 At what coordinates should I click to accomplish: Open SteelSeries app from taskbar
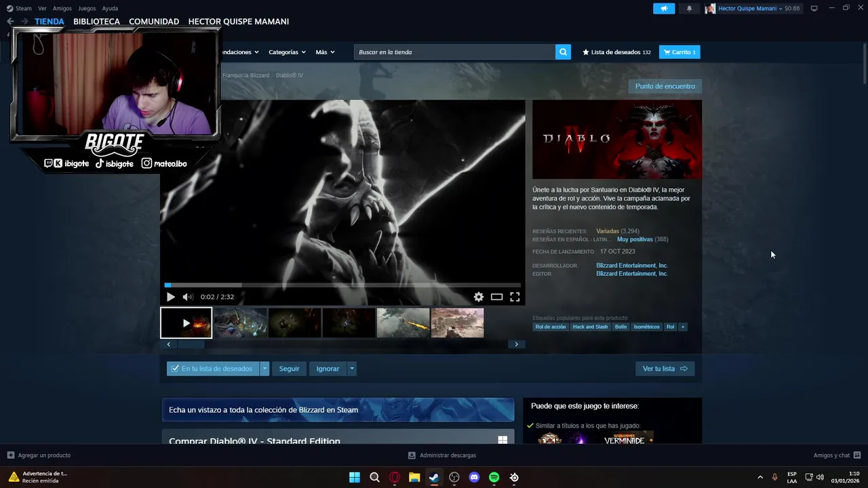514,477
